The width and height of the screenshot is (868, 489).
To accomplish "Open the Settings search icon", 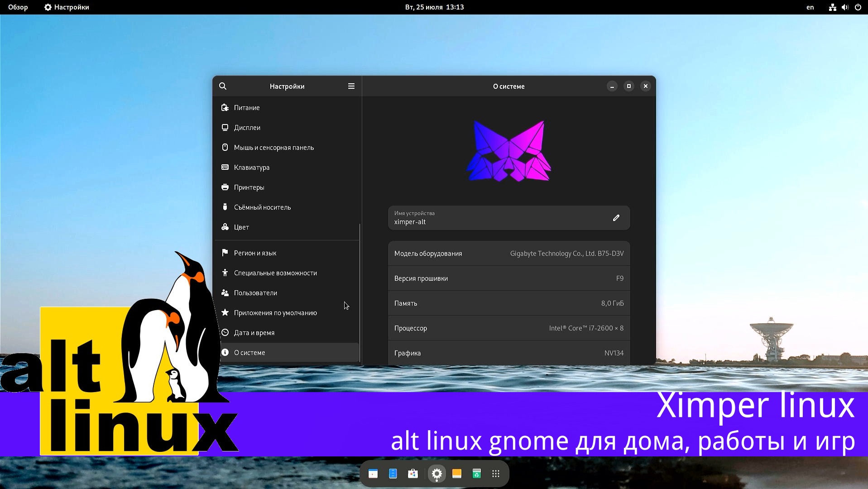I will (223, 86).
